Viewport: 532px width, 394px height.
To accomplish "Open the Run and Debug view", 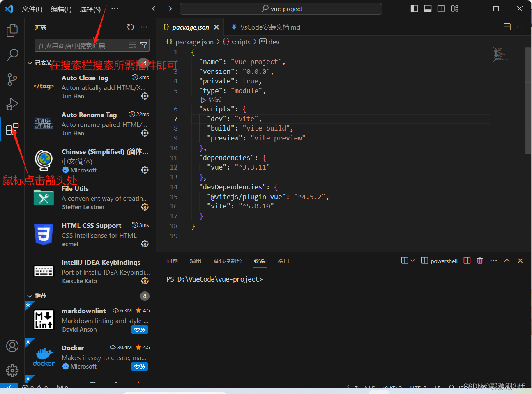I will point(12,104).
